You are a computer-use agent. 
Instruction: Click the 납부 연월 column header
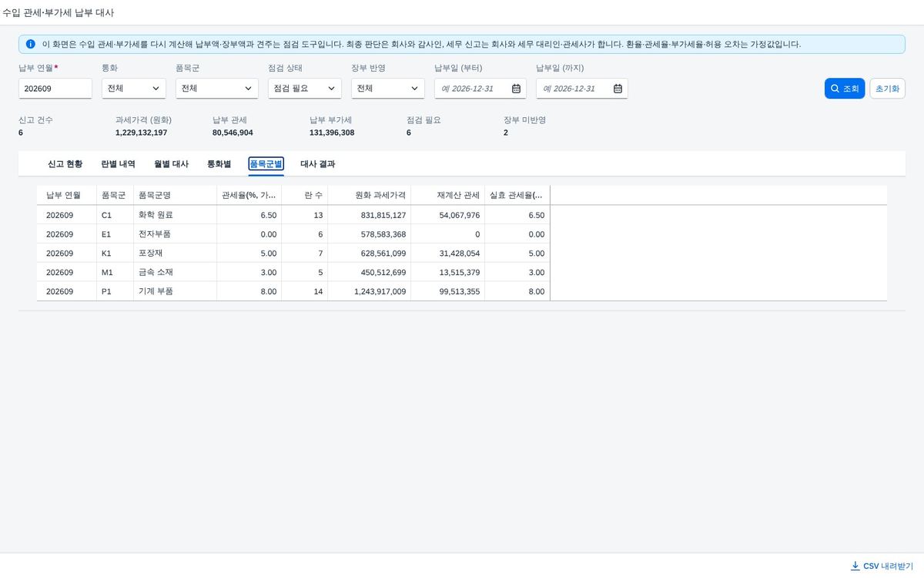coord(66,195)
